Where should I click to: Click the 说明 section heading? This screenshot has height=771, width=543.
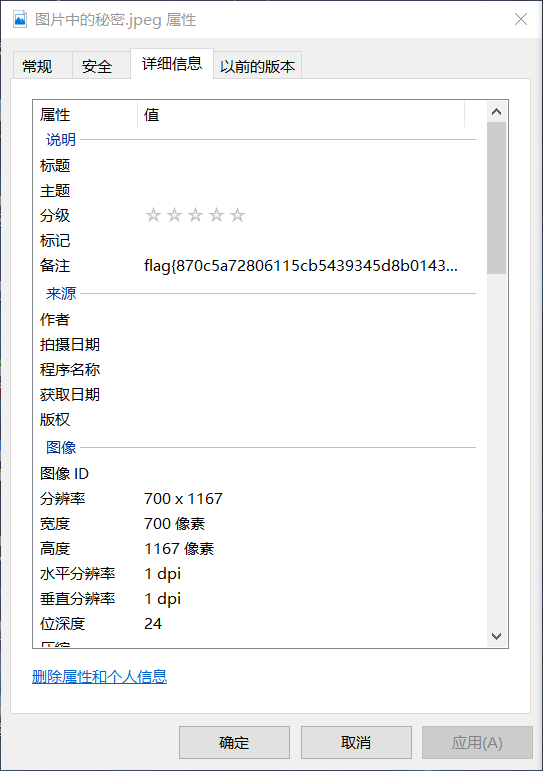tap(61, 140)
